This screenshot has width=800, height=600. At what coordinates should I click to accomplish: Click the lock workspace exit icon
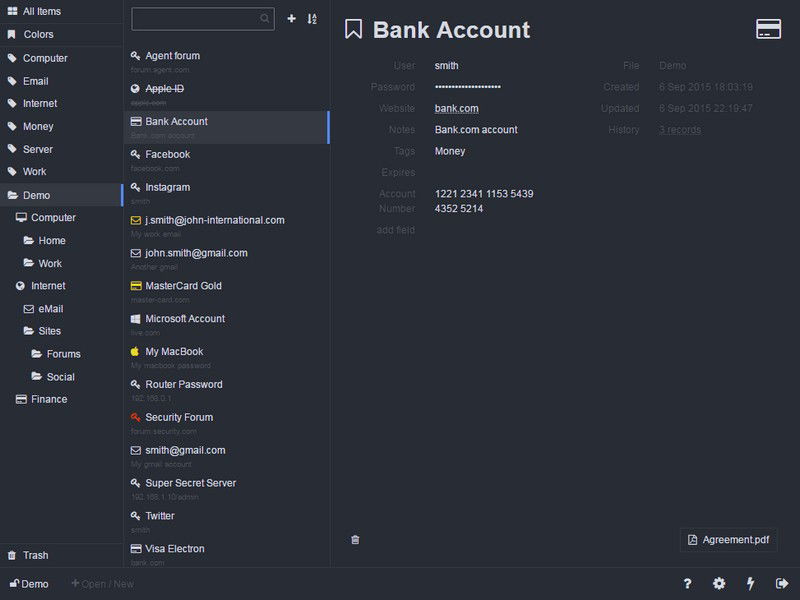pyautogui.click(x=782, y=583)
